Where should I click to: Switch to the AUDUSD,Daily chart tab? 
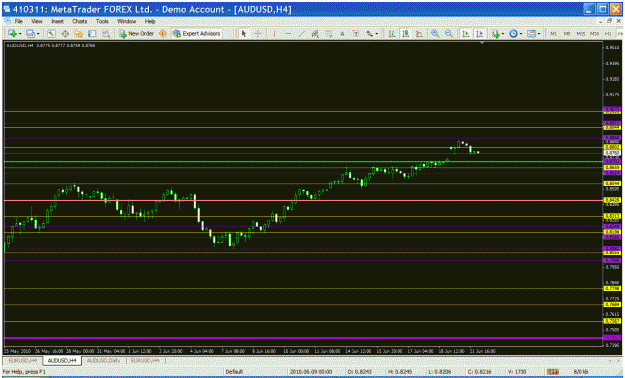pyautogui.click(x=103, y=360)
